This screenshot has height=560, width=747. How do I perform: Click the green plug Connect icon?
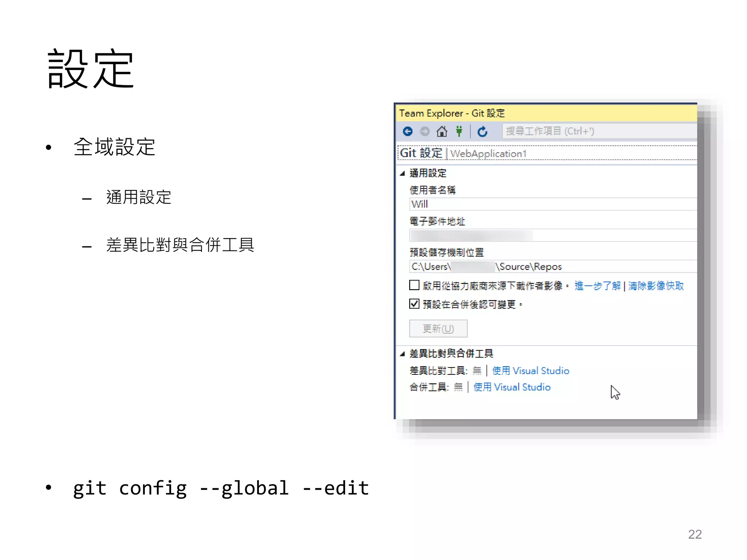click(459, 131)
